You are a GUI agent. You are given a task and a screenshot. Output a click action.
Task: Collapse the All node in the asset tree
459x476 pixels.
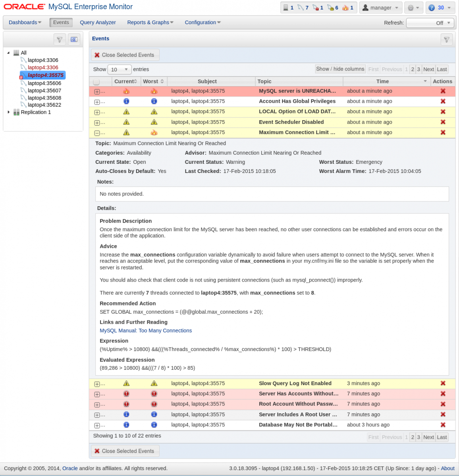coord(8,53)
